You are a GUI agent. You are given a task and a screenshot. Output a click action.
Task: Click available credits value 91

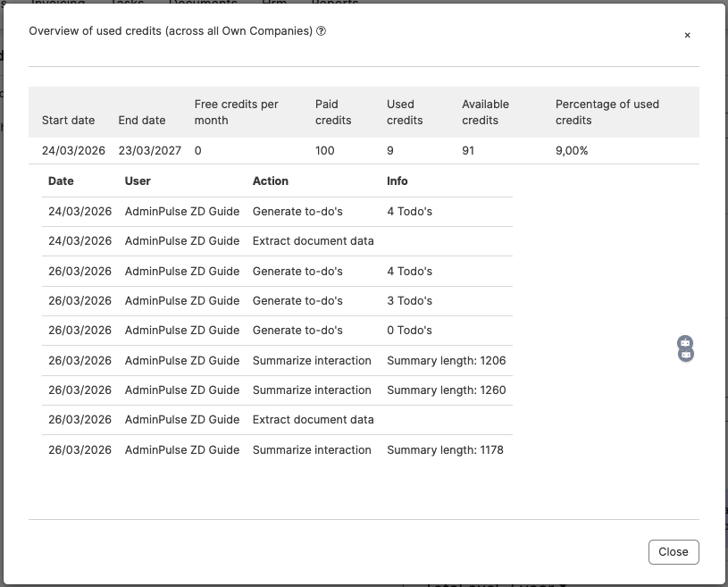pyautogui.click(x=468, y=150)
